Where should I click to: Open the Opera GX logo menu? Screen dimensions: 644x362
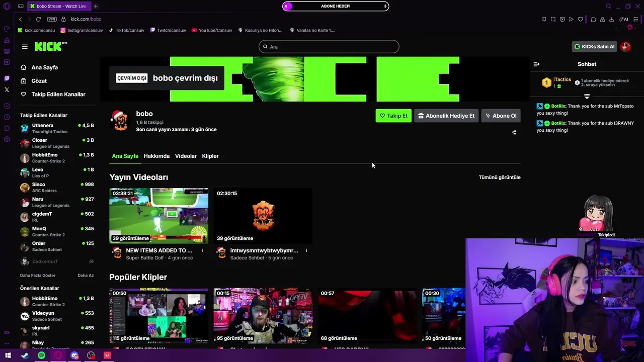(7, 6)
